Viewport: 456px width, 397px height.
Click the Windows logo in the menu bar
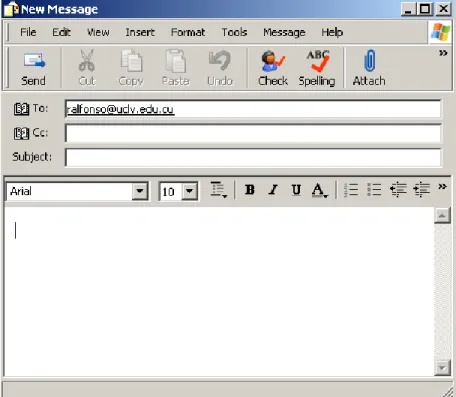[x=440, y=32]
